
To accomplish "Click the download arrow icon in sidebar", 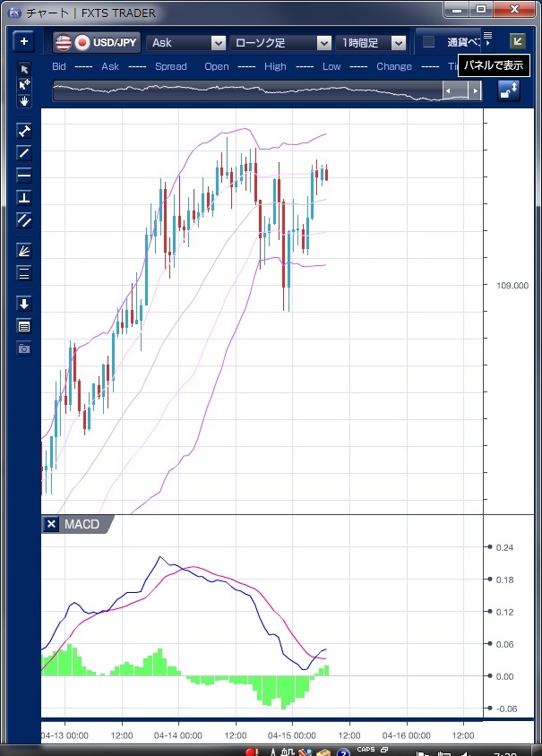I will pyautogui.click(x=24, y=304).
